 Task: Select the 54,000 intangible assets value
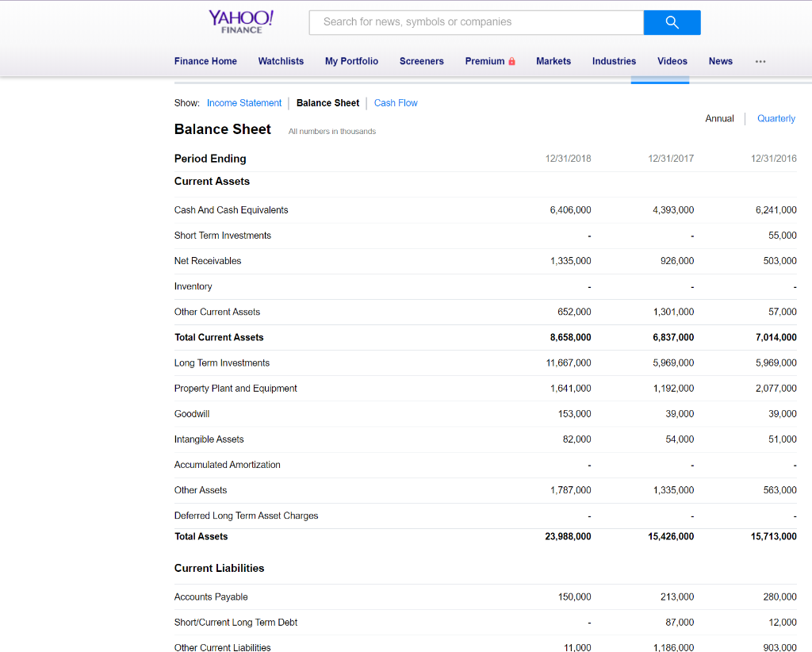[680, 439]
